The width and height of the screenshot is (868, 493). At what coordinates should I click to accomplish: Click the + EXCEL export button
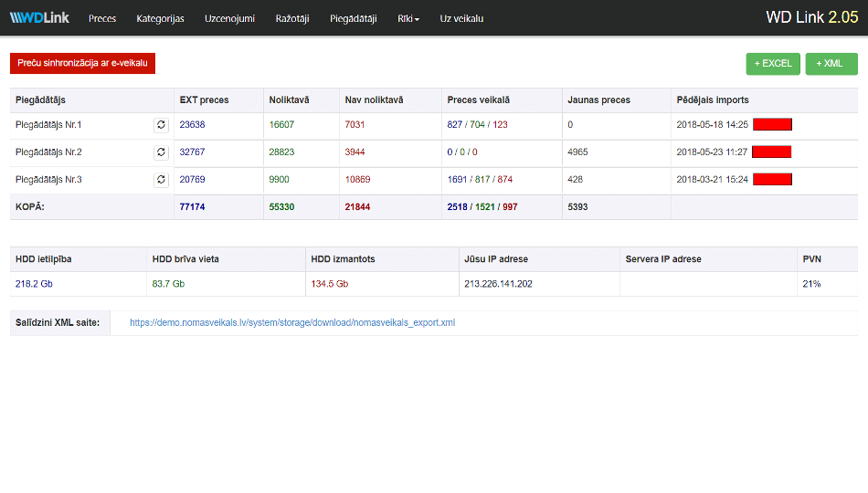tap(773, 64)
